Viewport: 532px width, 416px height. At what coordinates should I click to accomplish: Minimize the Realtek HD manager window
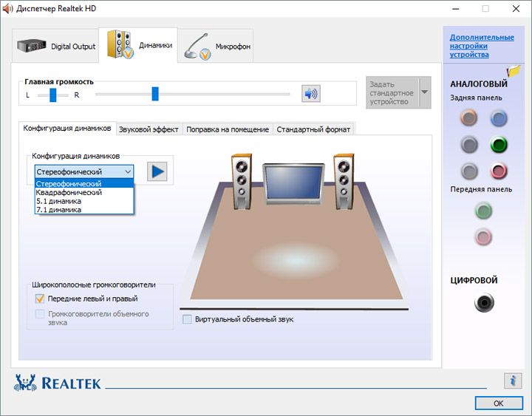(x=455, y=8)
